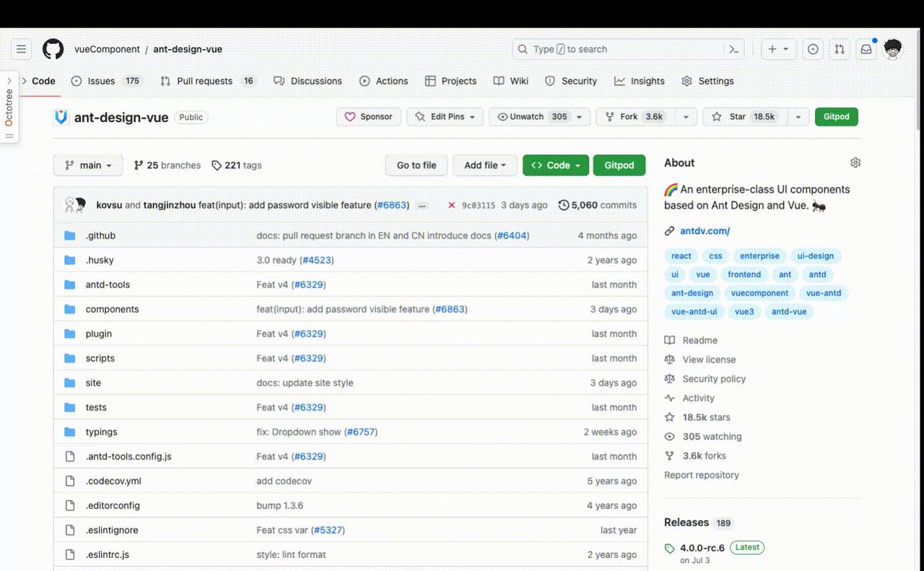Open the notifications inbox icon
Screen dimensions: 924x571
coord(866,49)
